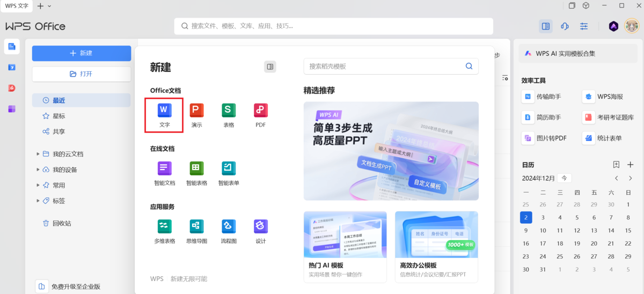644x294 pixels.
Task: Expand 我的云文档 tree node
Action: pos(38,154)
